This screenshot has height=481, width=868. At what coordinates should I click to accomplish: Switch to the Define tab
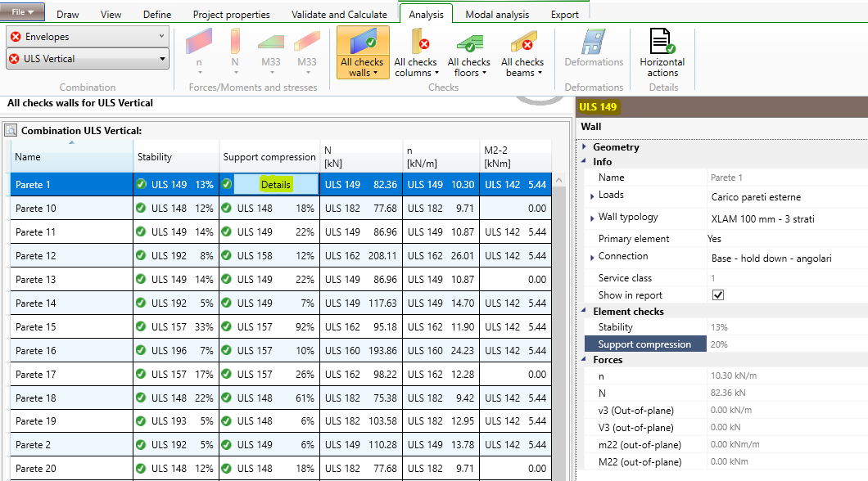pyautogui.click(x=157, y=15)
